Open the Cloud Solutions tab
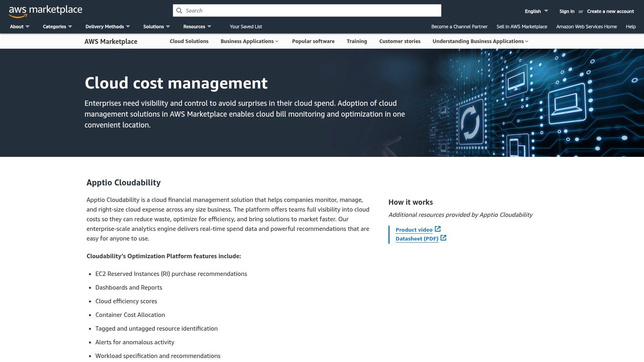The width and height of the screenshot is (644, 362). [x=189, y=41]
